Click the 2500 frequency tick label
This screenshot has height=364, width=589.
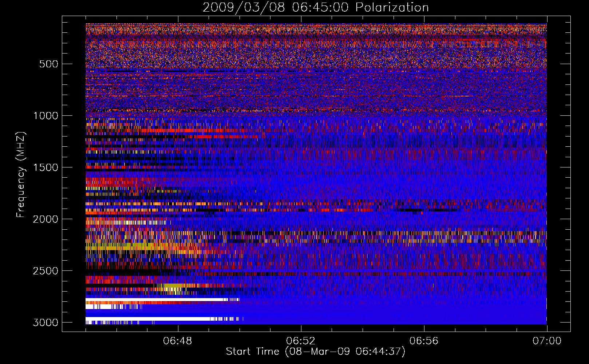[x=46, y=271]
